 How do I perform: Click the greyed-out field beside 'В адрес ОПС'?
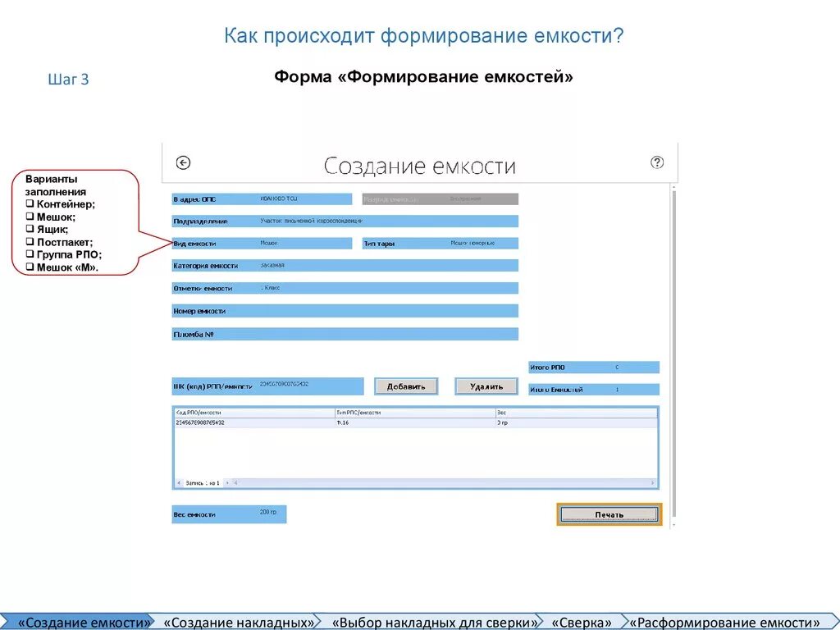441,199
